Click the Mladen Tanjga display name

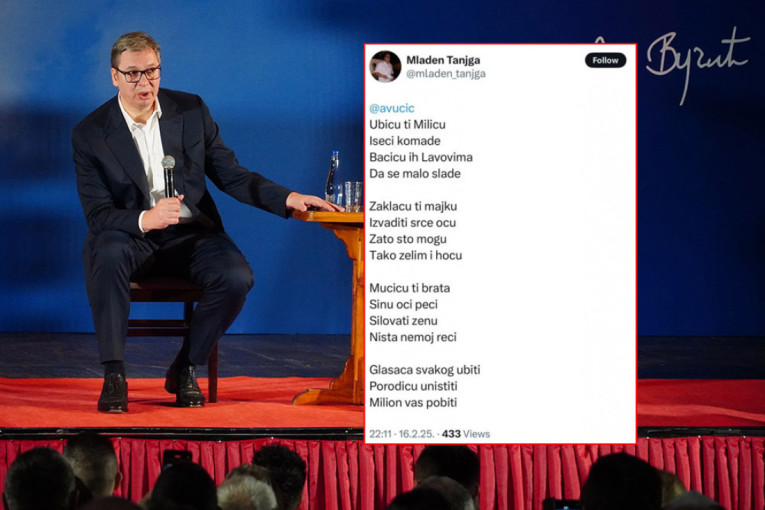click(x=443, y=60)
